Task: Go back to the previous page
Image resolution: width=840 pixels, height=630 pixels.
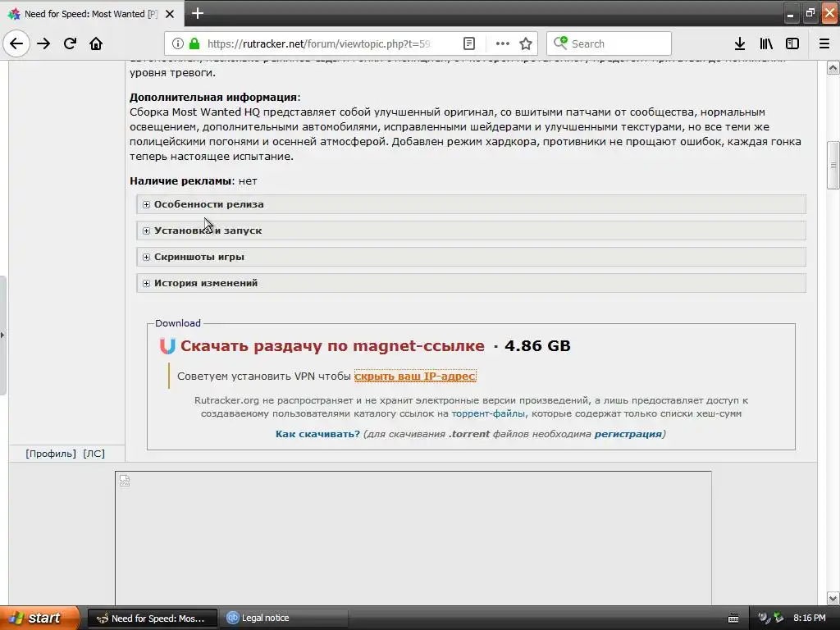Action: (x=16, y=43)
